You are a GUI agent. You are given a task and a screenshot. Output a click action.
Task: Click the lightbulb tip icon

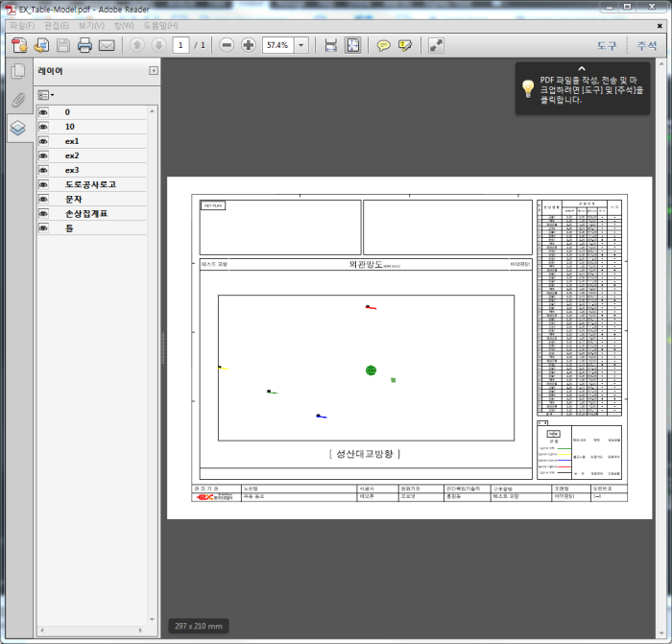pos(528,88)
